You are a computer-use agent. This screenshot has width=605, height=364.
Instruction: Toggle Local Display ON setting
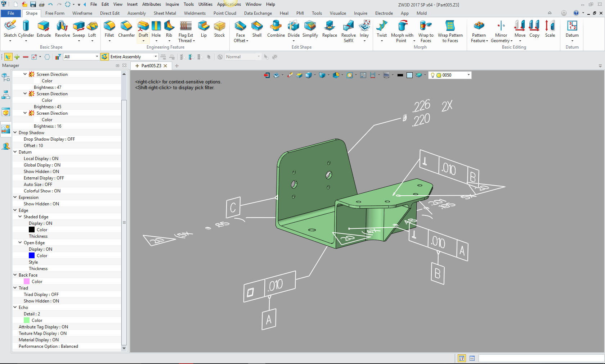click(x=41, y=159)
